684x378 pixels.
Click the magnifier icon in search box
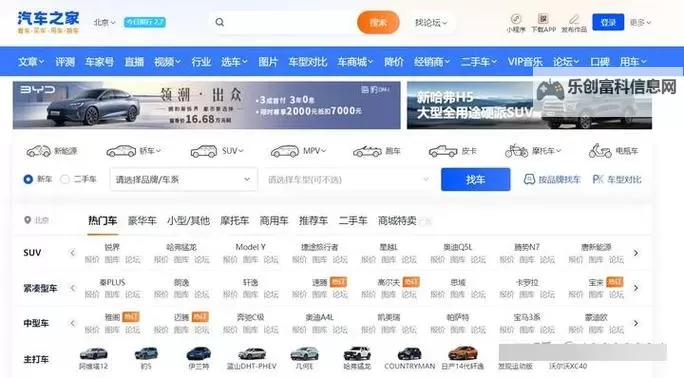click(x=219, y=22)
